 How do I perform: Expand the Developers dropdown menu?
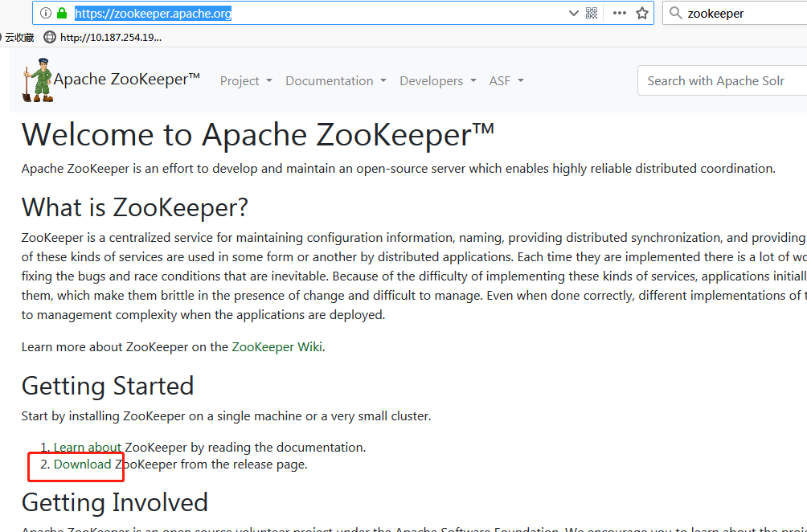click(438, 81)
